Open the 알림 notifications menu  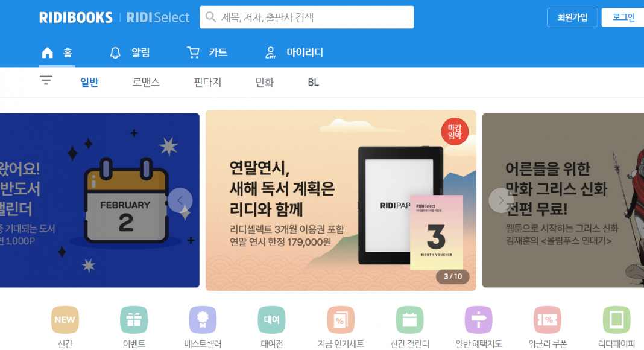(x=130, y=52)
